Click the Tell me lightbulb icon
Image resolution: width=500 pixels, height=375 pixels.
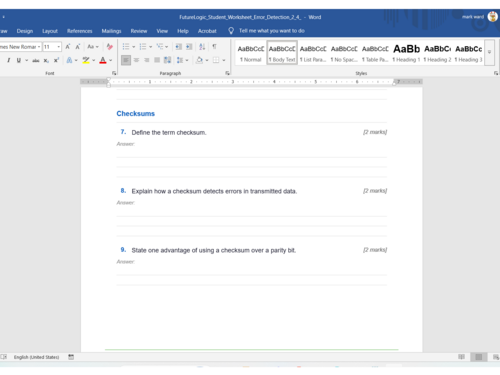point(231,31)
